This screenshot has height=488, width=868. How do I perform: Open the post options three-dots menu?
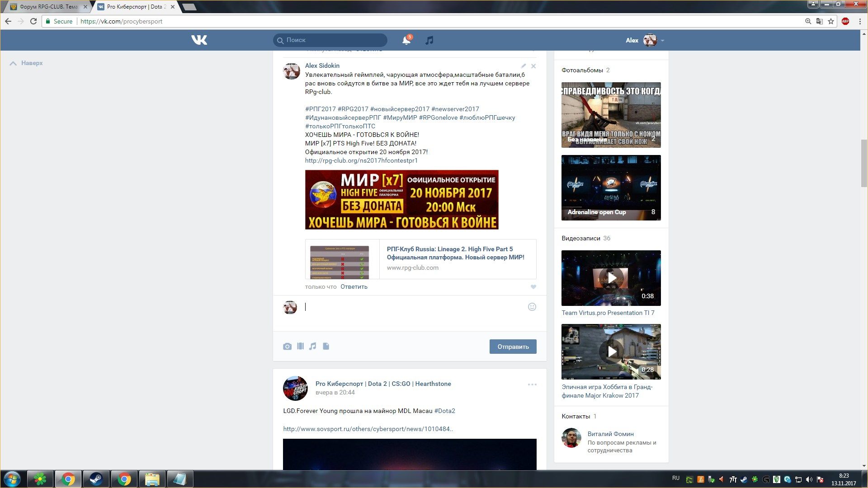click(x=532, y=385)
